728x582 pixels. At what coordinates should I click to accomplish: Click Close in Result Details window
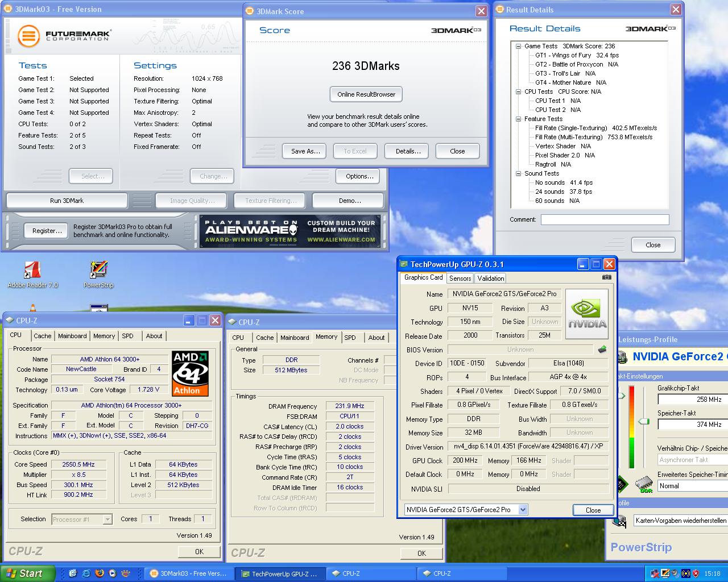(x=653, y=245)
